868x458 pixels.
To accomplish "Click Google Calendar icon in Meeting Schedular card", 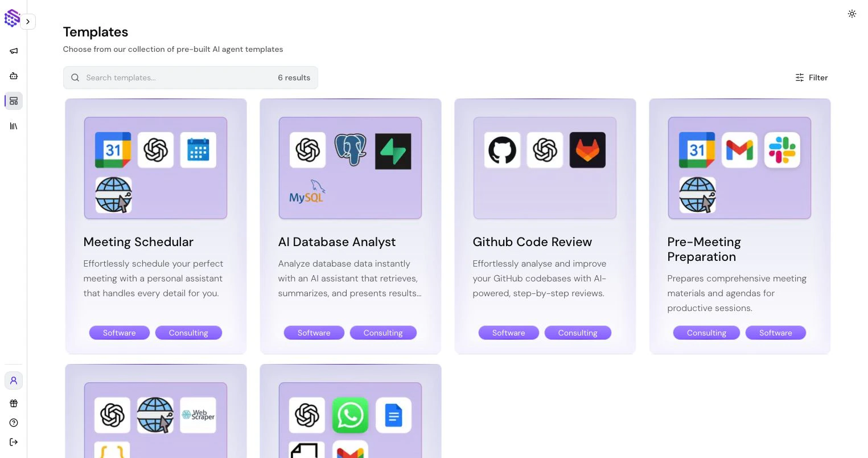I will [113, 150].
